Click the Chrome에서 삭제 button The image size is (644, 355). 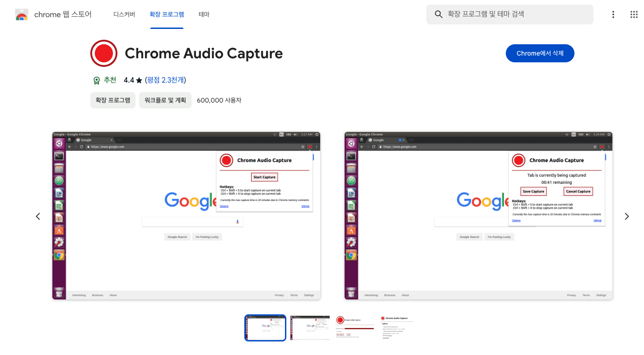pyautogui.click(x=540, y=53)
